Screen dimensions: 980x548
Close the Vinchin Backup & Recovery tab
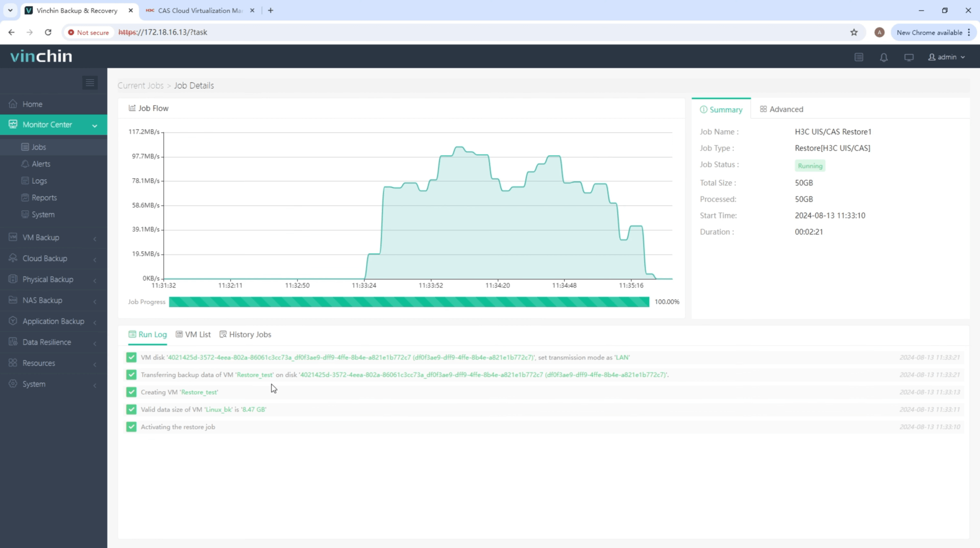point(131,10)
